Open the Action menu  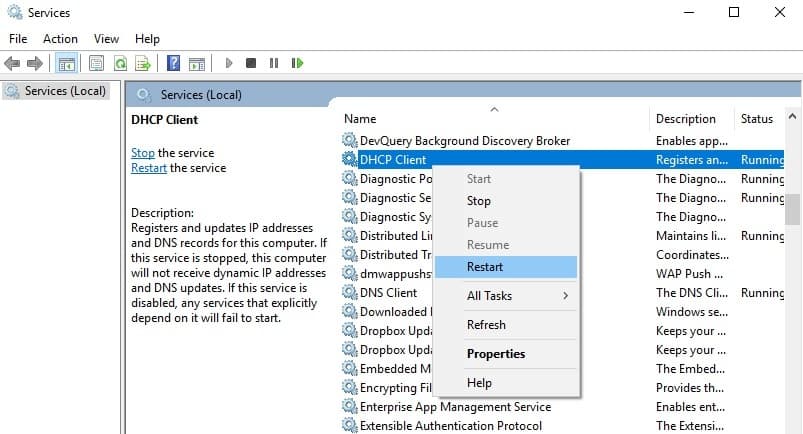click(60, 39)
